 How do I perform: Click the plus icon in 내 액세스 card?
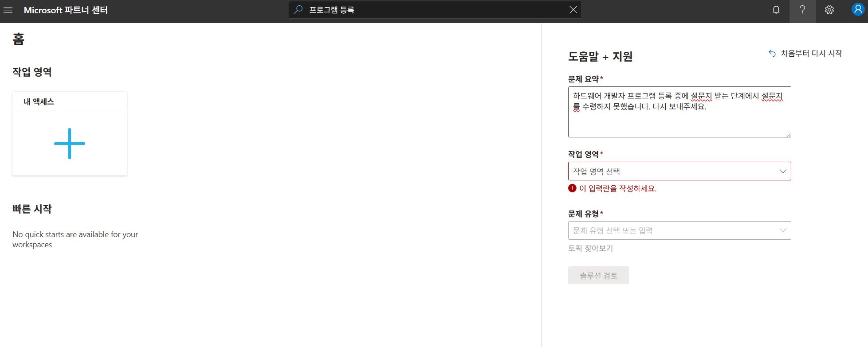pyautogui.click(x=70, y=144)
